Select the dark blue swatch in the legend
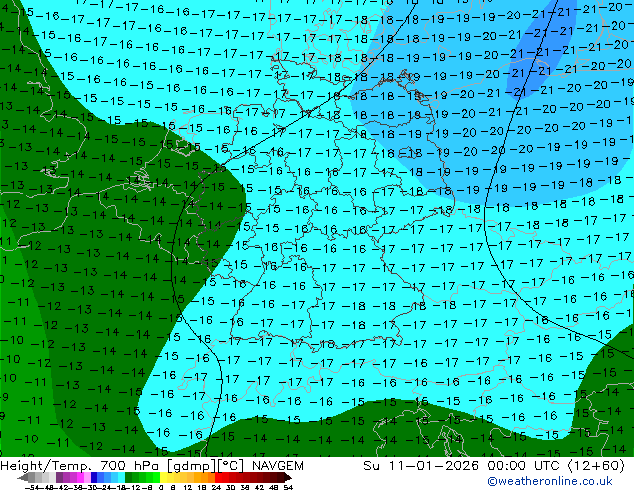This screenshot has width=634, height=490. coord(94,477)
